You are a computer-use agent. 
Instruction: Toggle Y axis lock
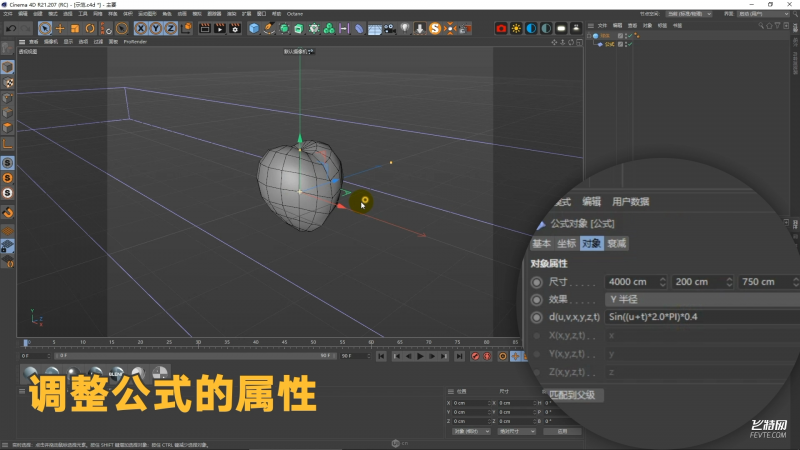[156, 29]
